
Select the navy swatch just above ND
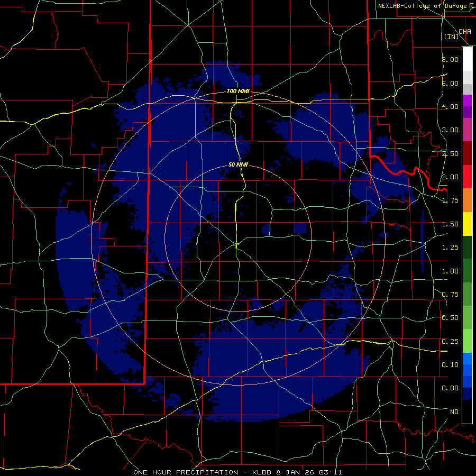tap(467, 394)
